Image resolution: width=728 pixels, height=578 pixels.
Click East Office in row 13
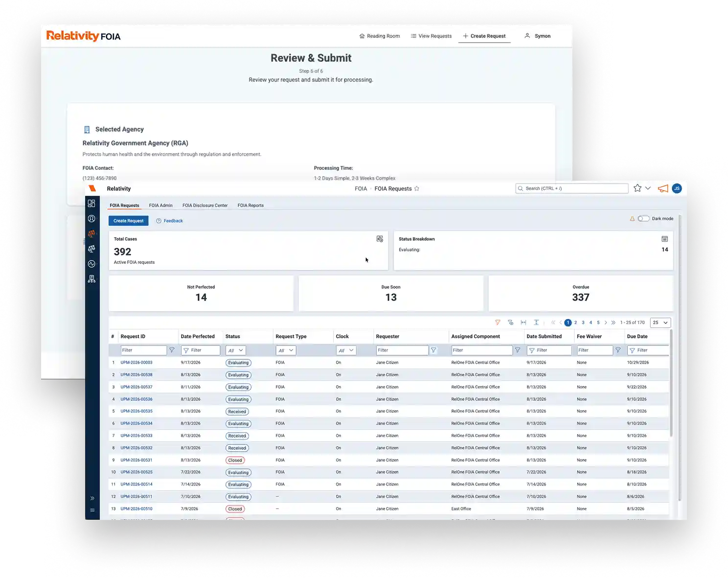pyautogui.click(x=461, y=509)
